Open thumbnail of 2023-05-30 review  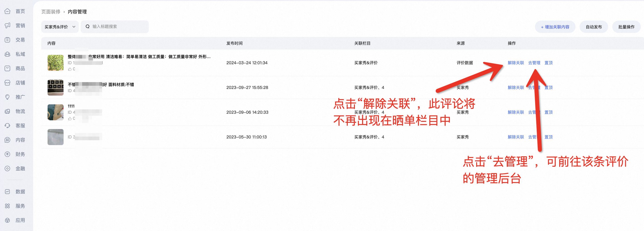tap(56, 137)
